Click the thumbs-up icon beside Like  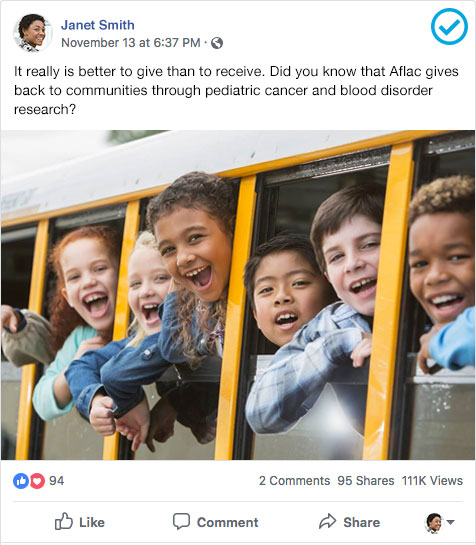[64, 521]
